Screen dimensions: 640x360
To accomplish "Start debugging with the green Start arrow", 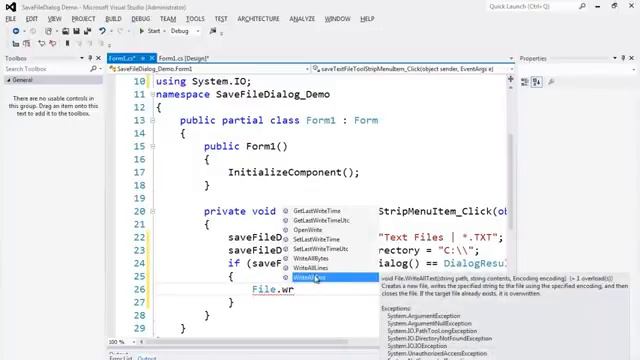I will click(142, 31).
